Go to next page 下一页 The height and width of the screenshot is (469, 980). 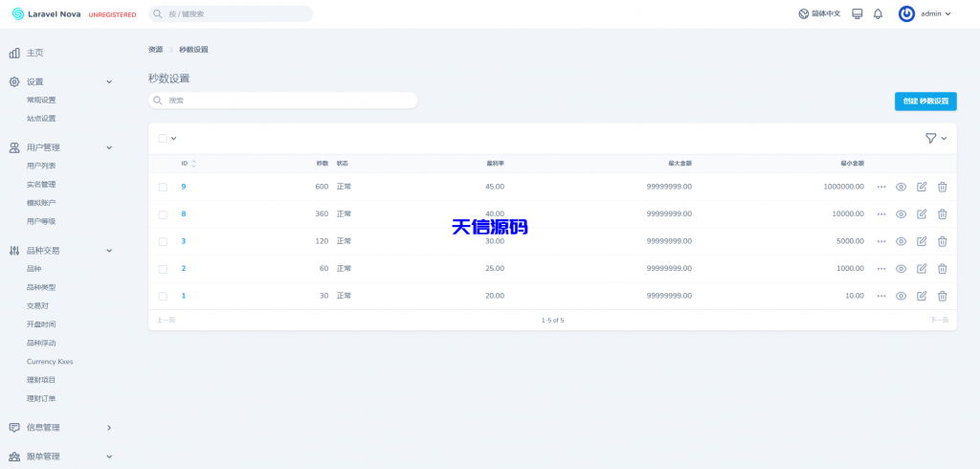click(x=940, y=321)
